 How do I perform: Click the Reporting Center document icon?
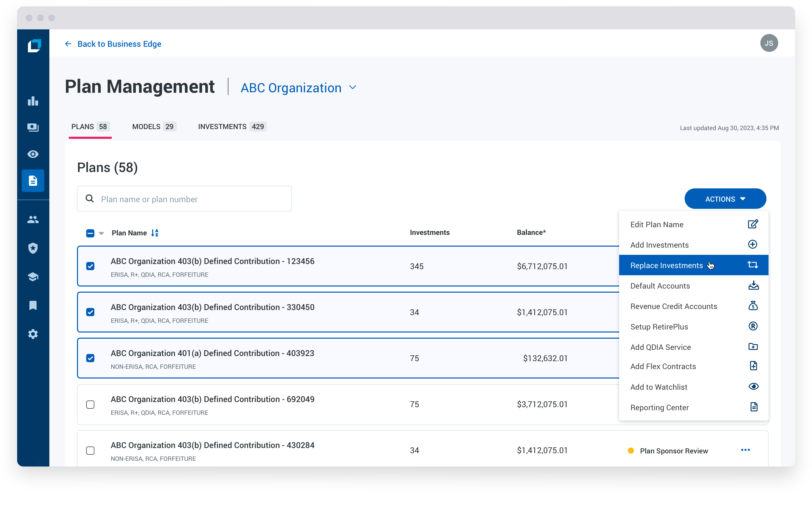coord(754,407)
